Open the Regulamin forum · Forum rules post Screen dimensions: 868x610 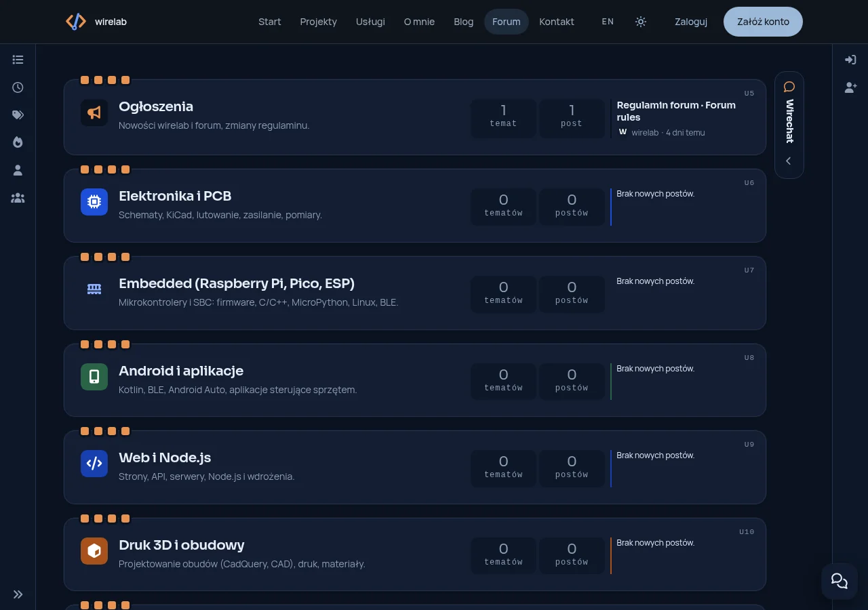point(676,111)
